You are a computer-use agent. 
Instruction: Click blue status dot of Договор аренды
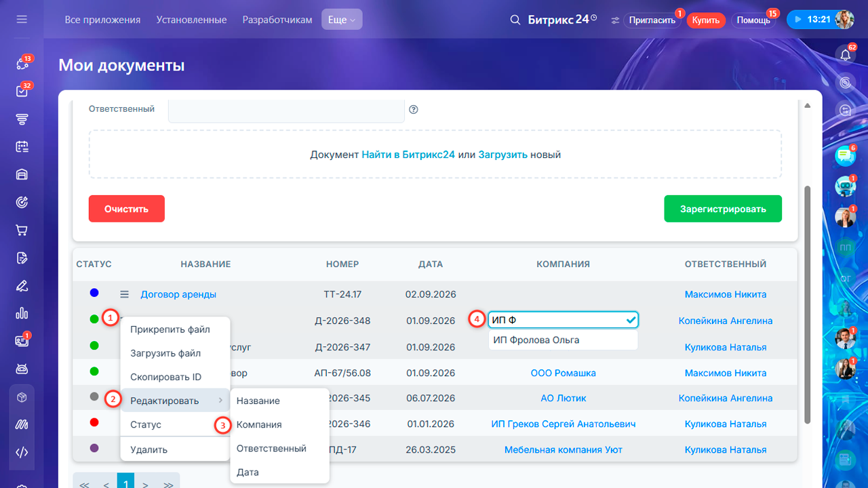point(94,293)
